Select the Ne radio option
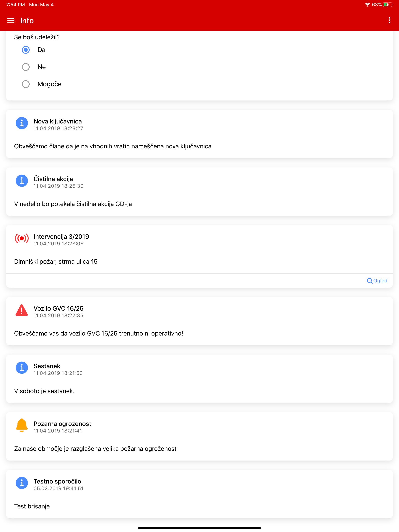The image size is (399, 532). click(x=26, y=67)
